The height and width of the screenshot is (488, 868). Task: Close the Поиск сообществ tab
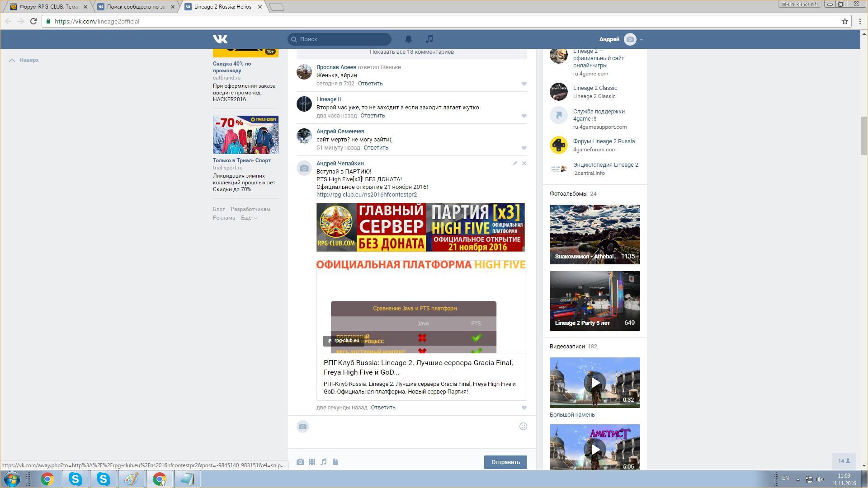(172, 7)
